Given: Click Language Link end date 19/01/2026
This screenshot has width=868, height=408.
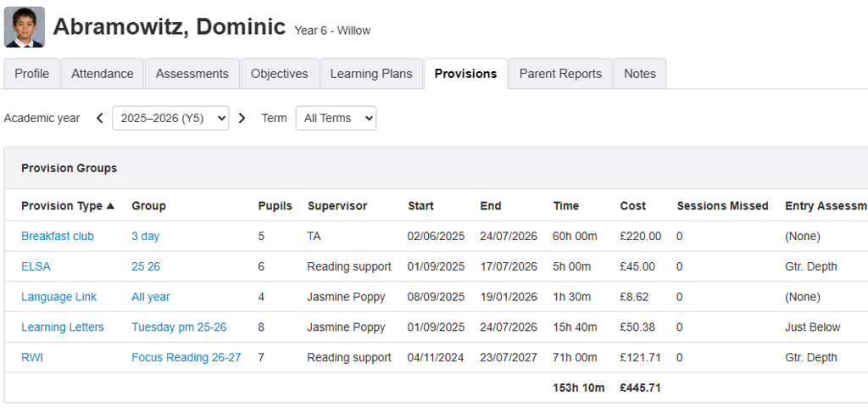Looking at the screenshot, I should click(x=509, y=297).
